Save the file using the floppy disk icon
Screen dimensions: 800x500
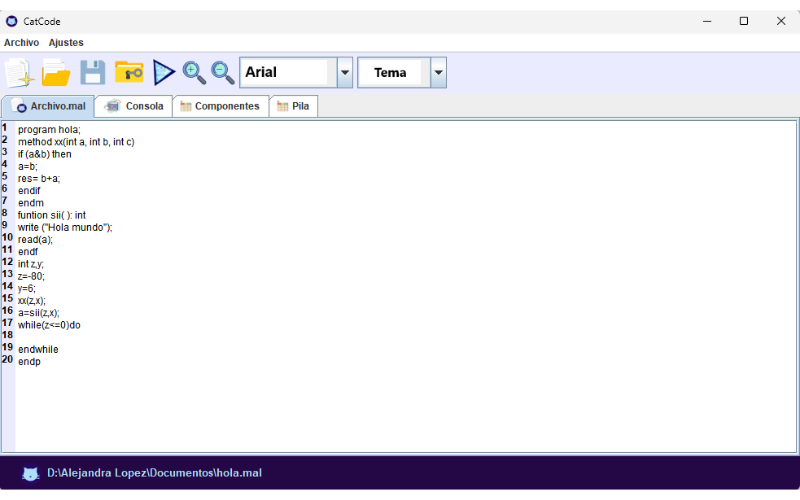(x=92, y=72)
